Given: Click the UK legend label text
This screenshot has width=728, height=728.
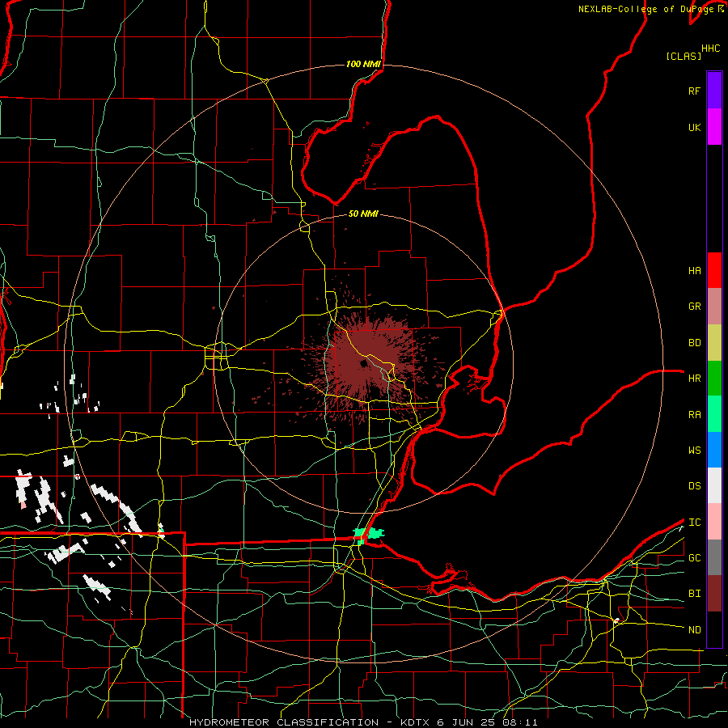Looking at the screenshot, I should [x=695, y=127].
